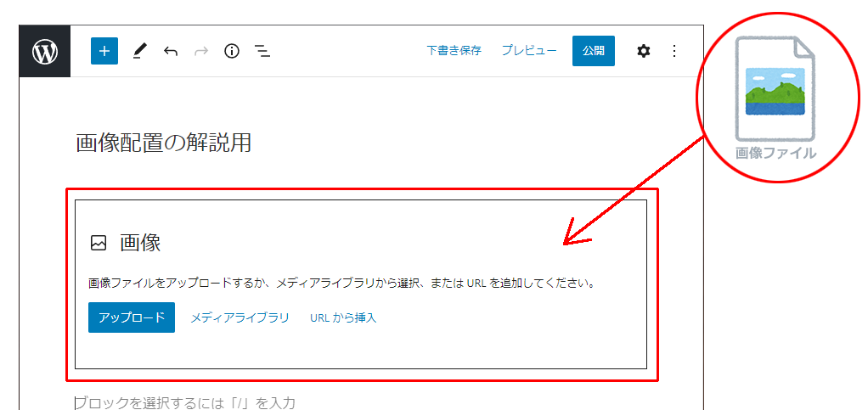The height and width of the screenshot is (410, 868).
Task: Click 下書き保存 to save draft
Action: [454, 50]
